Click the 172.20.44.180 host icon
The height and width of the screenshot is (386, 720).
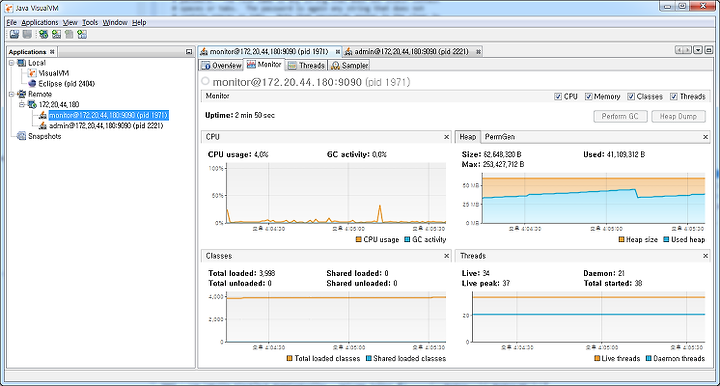pyautogui.click(x=32, y=105)
